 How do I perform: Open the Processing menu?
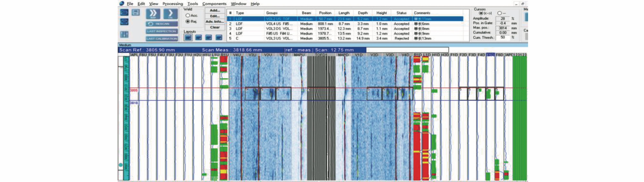coord(173,4)
